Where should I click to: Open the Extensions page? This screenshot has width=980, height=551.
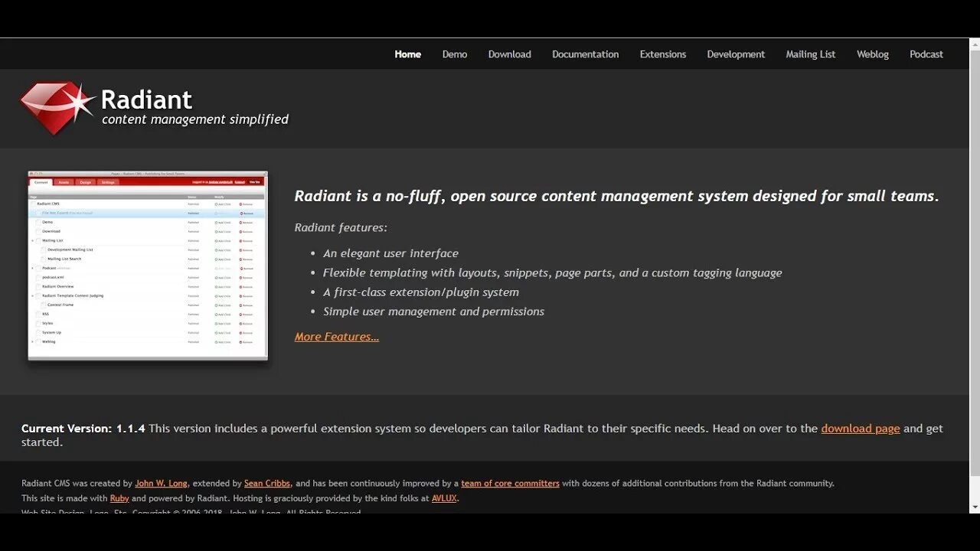point(663,54)
